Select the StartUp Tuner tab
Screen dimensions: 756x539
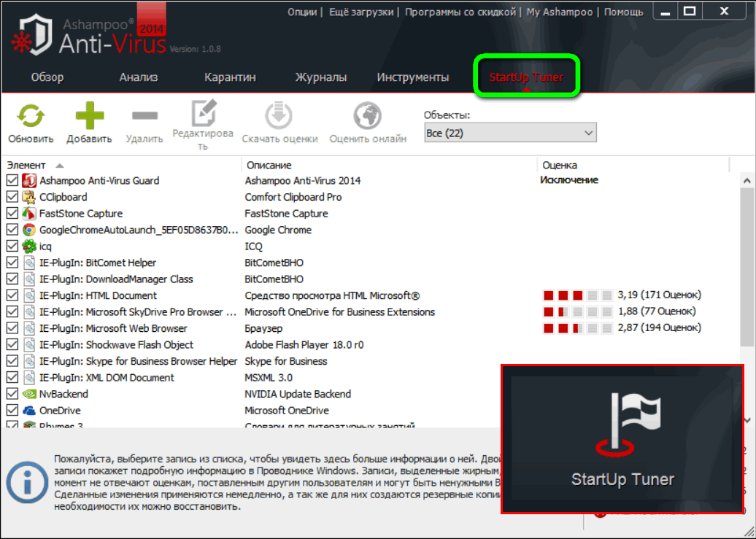click(x=527, y=77)
